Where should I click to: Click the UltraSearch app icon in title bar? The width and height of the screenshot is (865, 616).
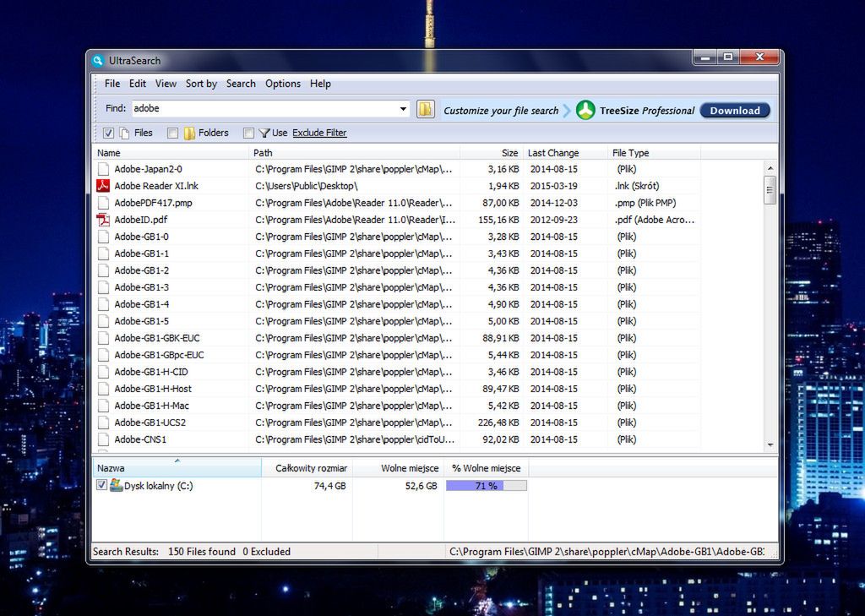[x=98, y=61]
